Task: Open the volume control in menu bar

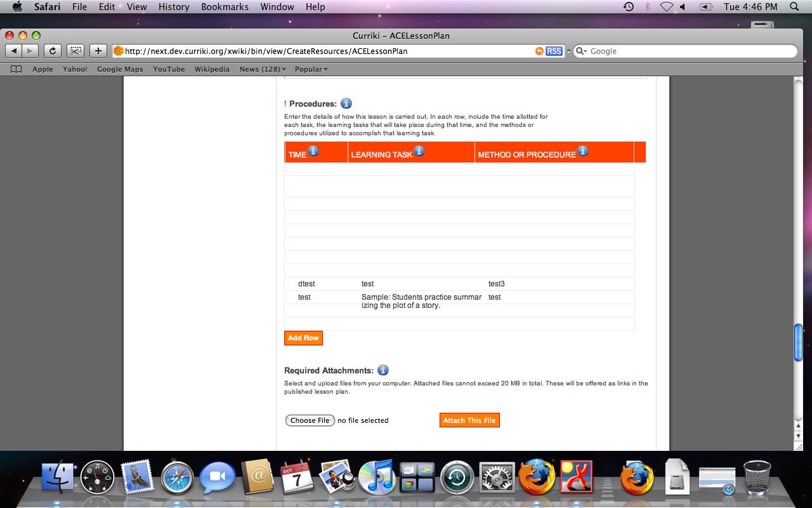Action: [x=683, y=6]
